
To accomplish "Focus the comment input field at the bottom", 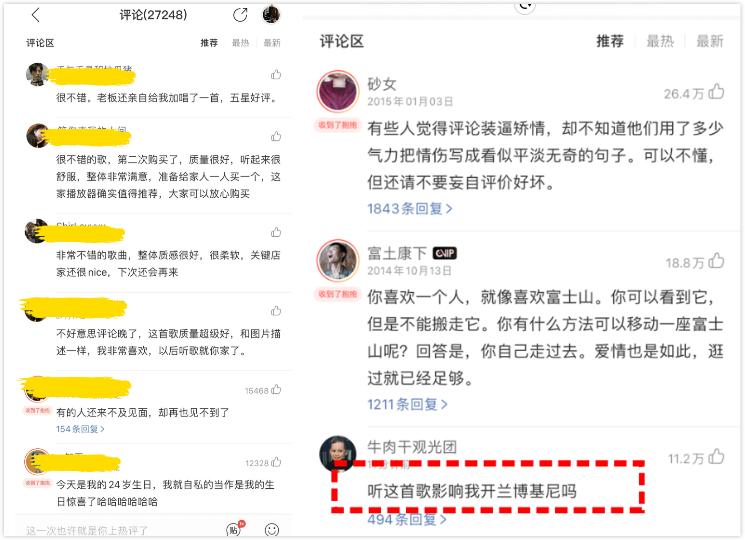I will click(x=119, y=530).
